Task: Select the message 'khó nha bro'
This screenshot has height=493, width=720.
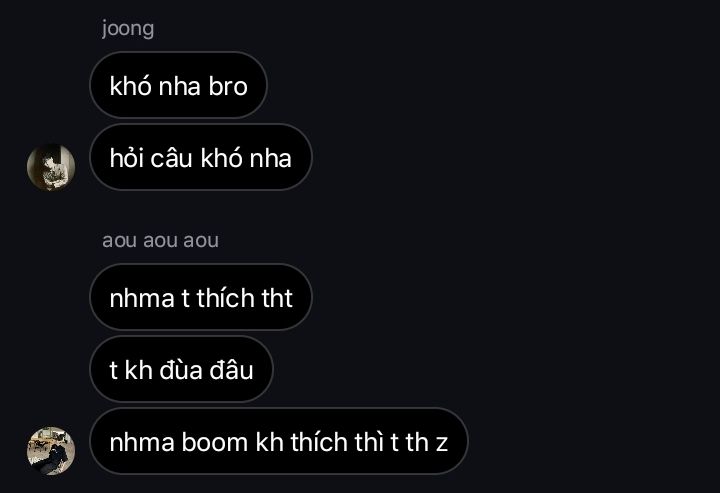Action: (178, 85)
